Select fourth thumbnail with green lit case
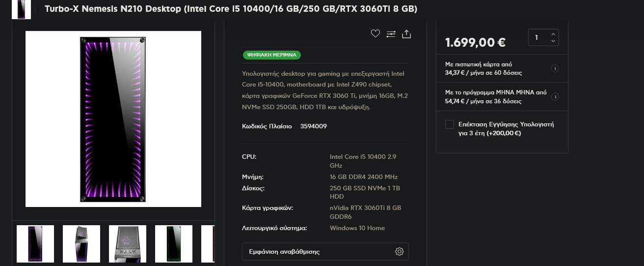 click(x=174, y=244)
